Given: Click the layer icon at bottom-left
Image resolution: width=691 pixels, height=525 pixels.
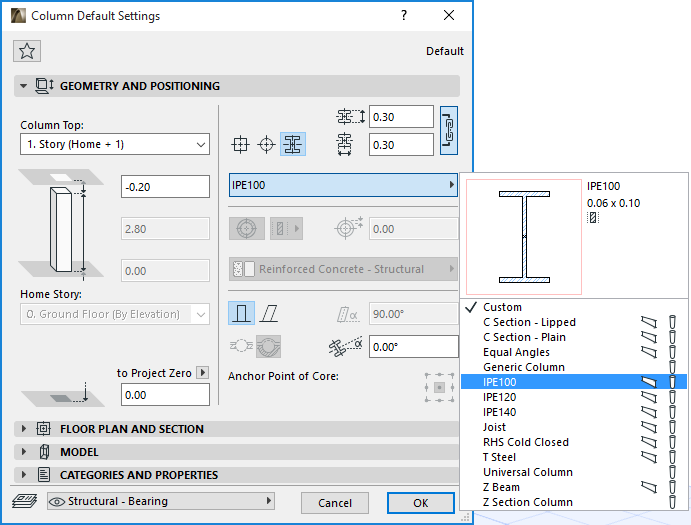Looking at the screenshot, I should tap(25, 501).
